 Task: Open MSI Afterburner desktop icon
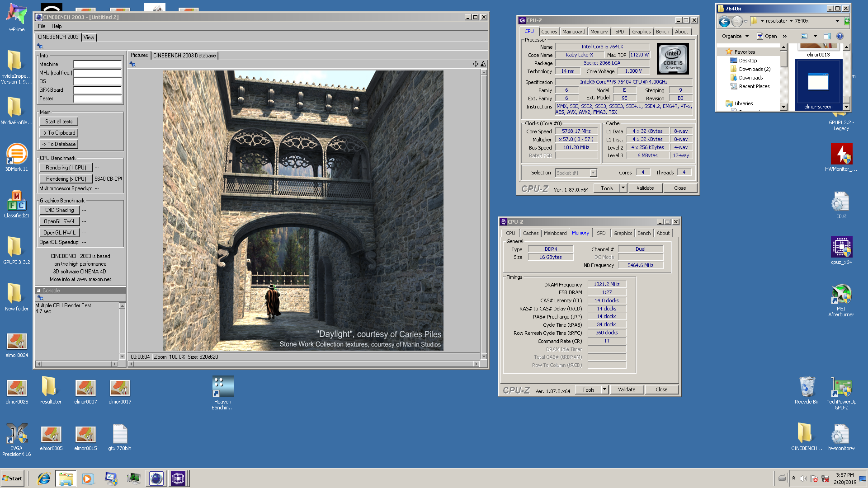click(x=841, y=300)
